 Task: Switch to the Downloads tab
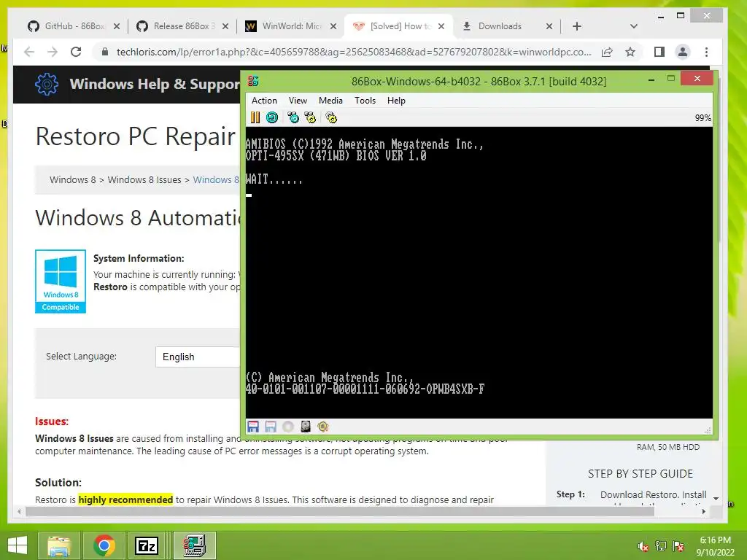point(500,26)
